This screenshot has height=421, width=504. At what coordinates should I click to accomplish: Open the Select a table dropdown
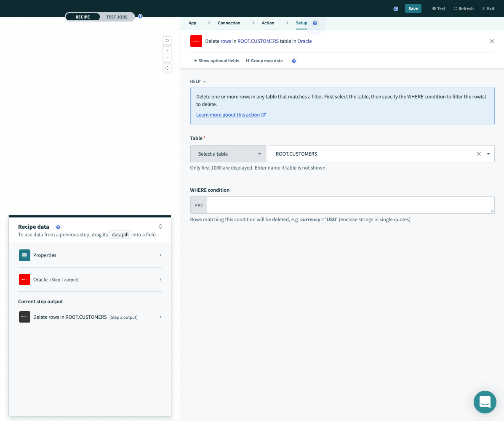coord(228,154)
